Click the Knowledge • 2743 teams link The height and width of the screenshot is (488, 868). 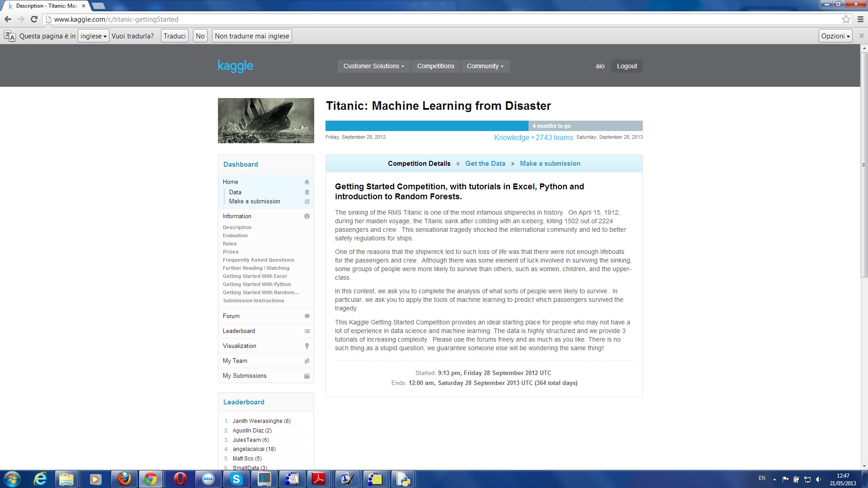[533, 137]
